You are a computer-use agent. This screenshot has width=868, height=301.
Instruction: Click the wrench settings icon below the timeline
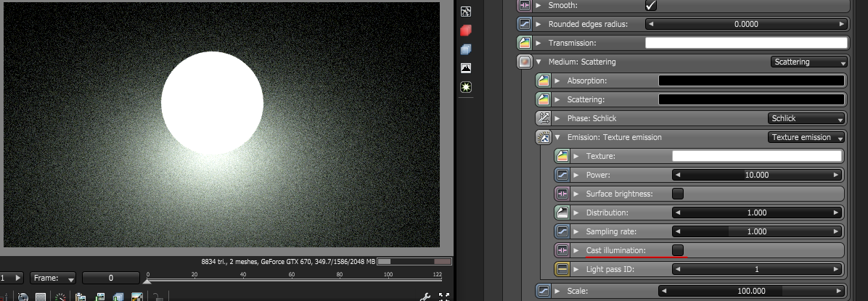[425, 297]
